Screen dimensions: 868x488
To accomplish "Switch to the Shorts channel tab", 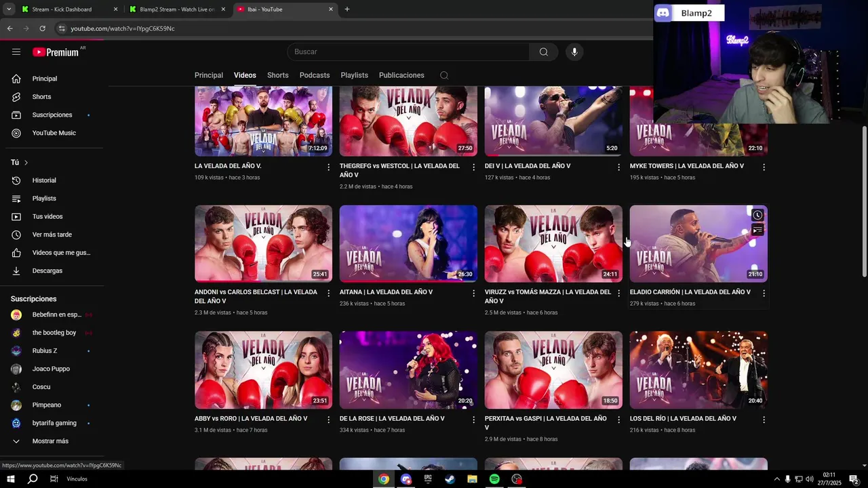I will (x=278, y=75).
